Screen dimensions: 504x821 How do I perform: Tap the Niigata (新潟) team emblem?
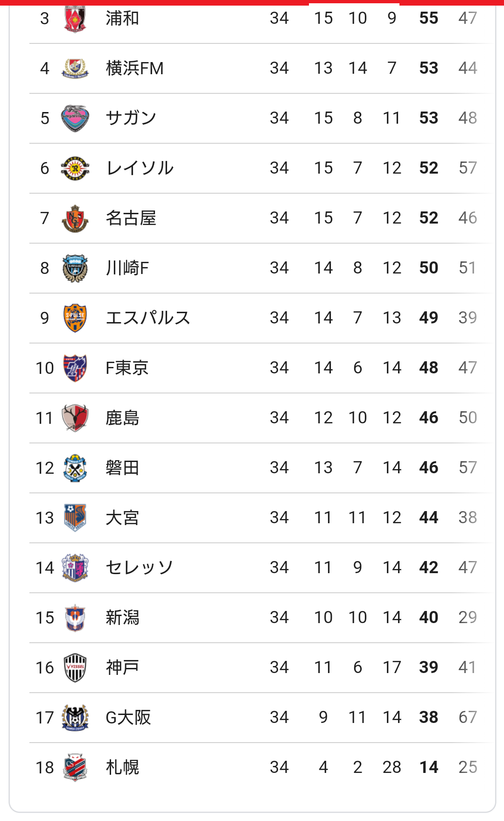[75, 618]
